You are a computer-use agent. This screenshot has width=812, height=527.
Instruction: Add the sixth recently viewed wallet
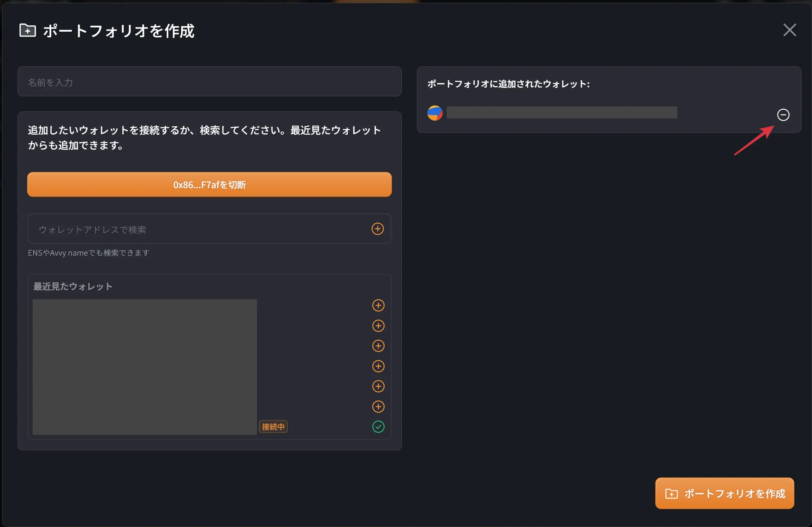click(x=378, y=406)
